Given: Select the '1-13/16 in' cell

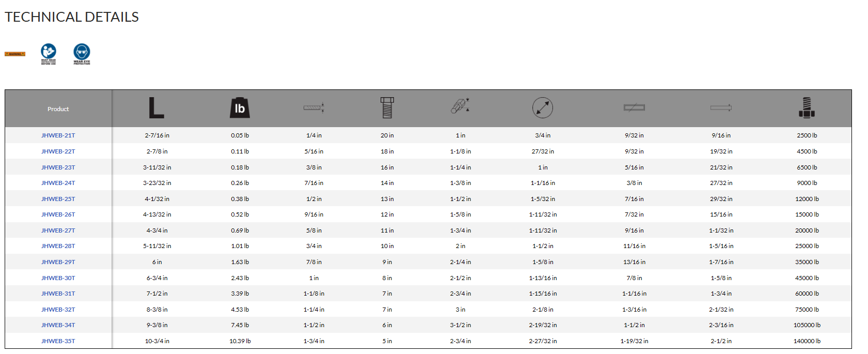Looking at the screenshot, I should point(543,278).
